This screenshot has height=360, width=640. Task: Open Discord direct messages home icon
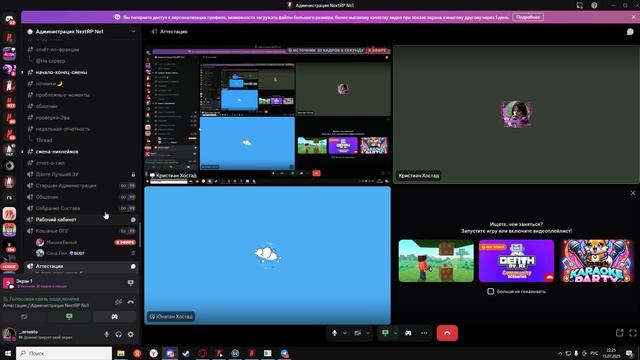point(9,20)
